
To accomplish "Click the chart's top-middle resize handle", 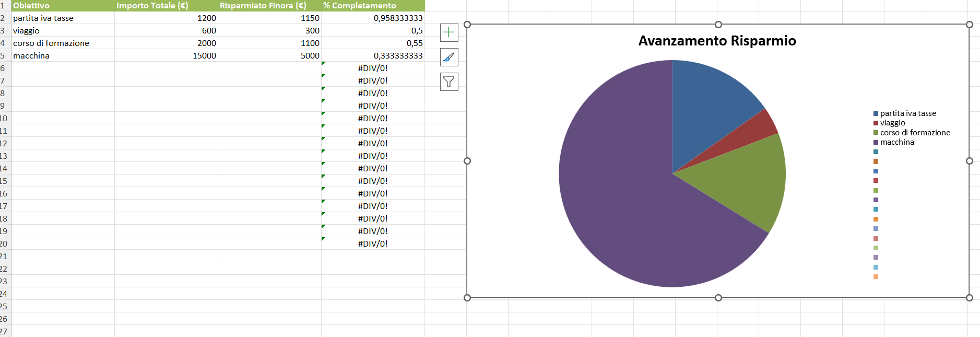I will 718,25.
